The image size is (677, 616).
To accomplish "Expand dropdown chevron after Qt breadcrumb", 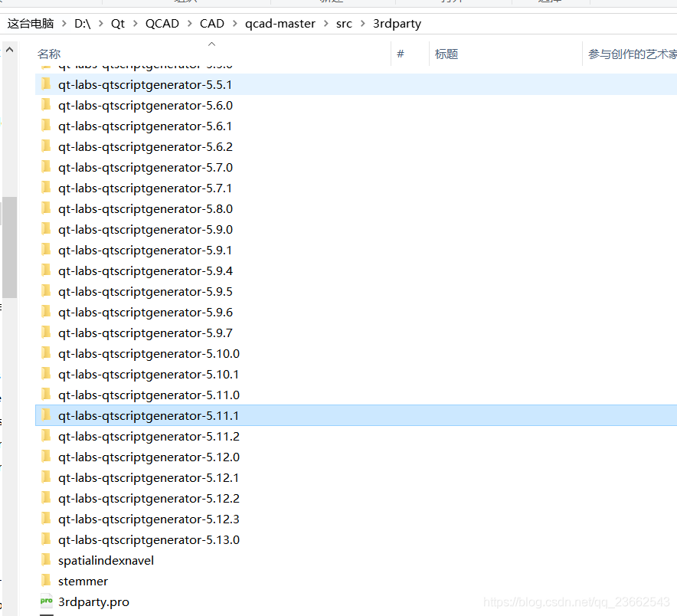I will pos(135,24).
